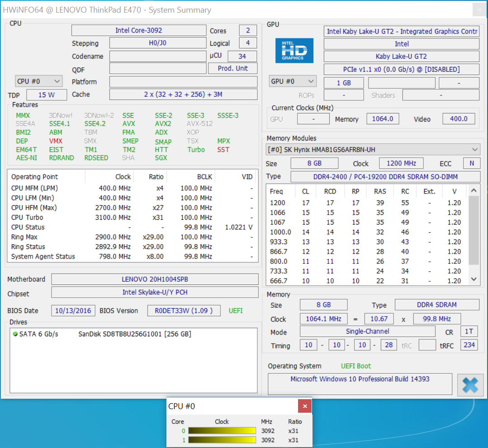488x448 pixels.
Task: Open the CPU #0 selector dropdown
Action: coord(38,81)
